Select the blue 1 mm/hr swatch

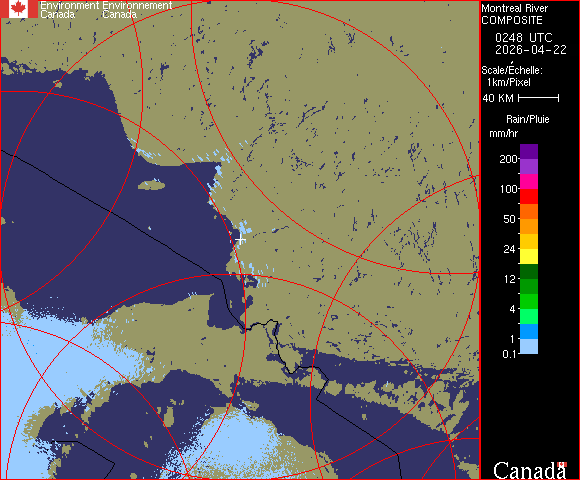coord(529,331)
